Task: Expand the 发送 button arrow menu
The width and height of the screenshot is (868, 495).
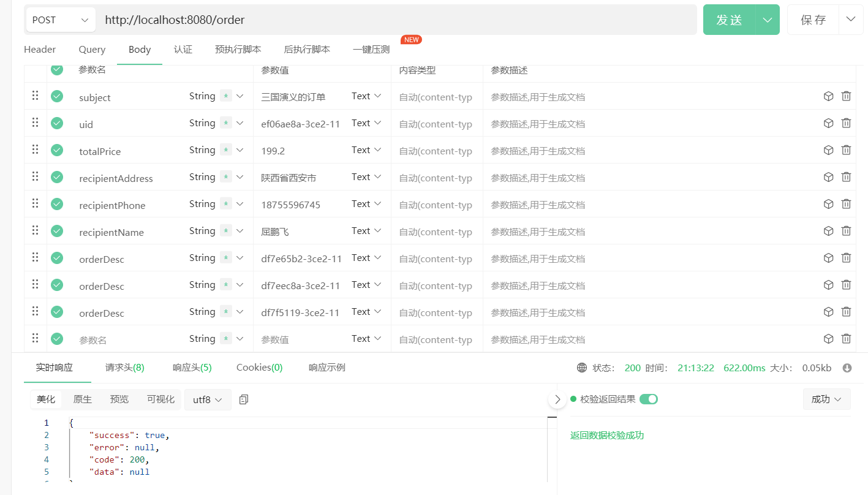Action: click(768, 20)
